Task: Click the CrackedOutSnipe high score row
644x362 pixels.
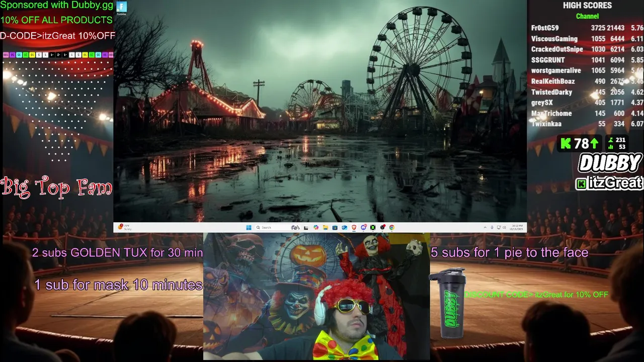Action: pos(587,49)
